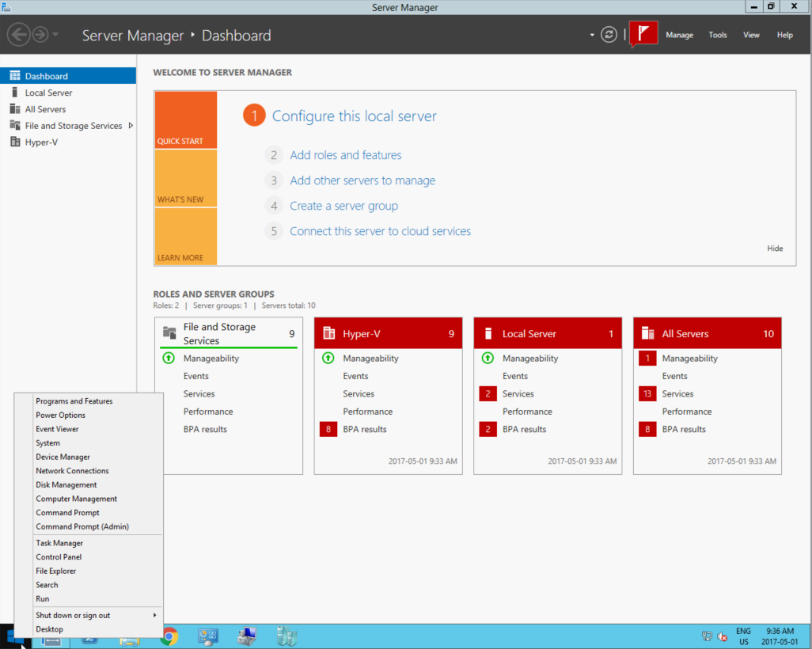Select the Dashboard icon in sidebar
The height and width of the screenshot is (649, 812).
click(15, 76)
